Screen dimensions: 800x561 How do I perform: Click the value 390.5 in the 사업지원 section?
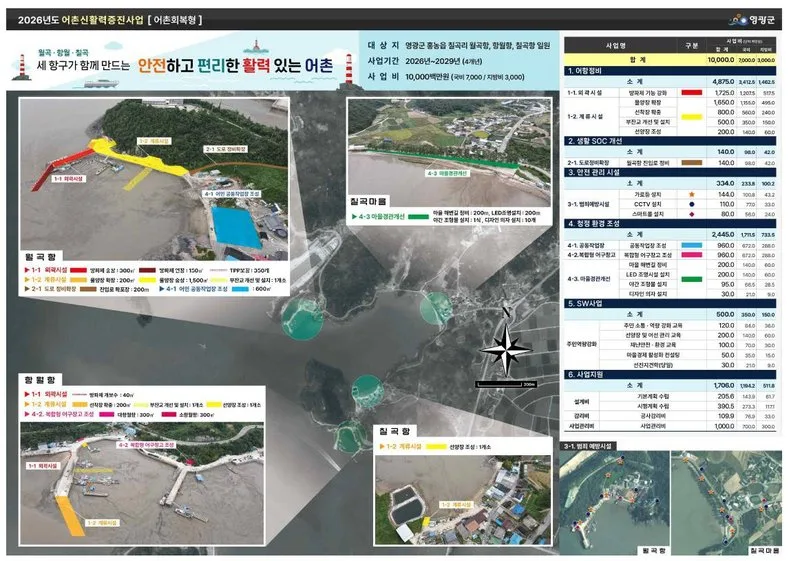[x=726, y=406]
